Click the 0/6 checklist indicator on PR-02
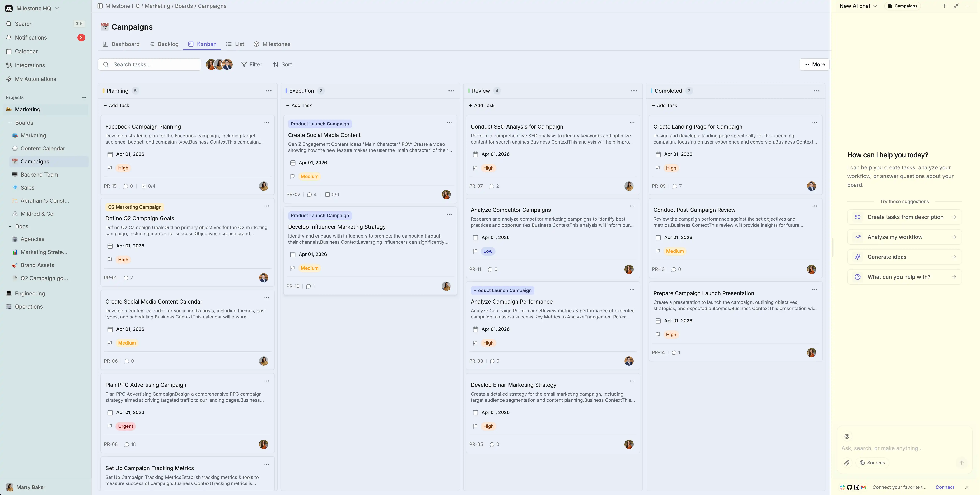The width and height of the screenshot is (980, 495). pyautogui.click(x=332, y=194)
